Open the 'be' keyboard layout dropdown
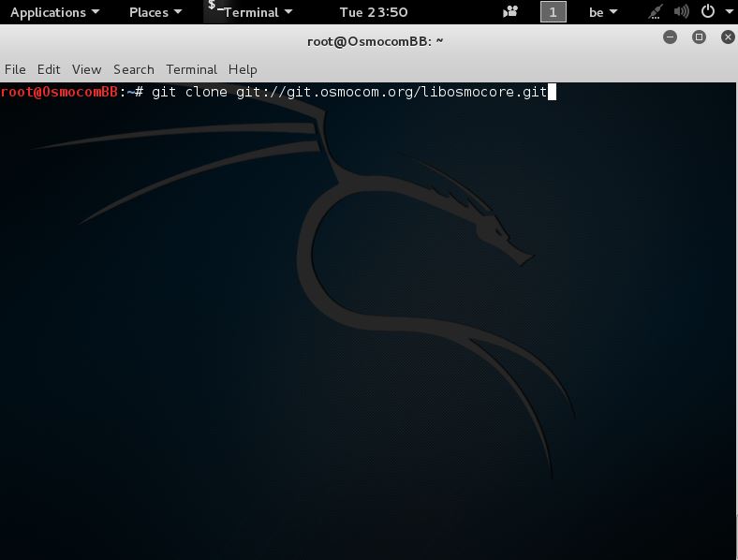738x560 pixels. click(x=603, y=12)
